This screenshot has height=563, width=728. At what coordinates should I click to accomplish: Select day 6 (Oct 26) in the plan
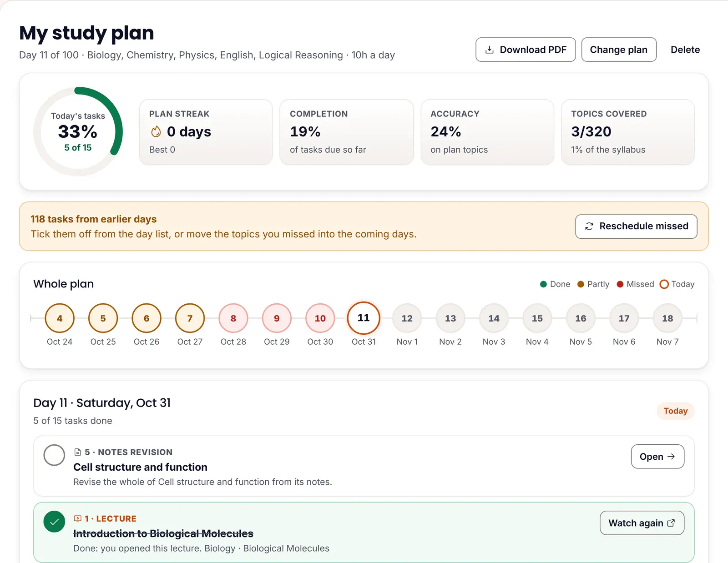[x=147, y=318]
